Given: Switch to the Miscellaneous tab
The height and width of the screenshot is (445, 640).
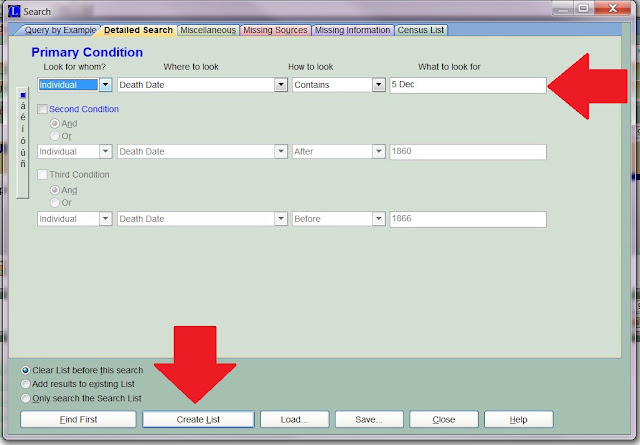Looking at the screenshot, I should (208, 30).
